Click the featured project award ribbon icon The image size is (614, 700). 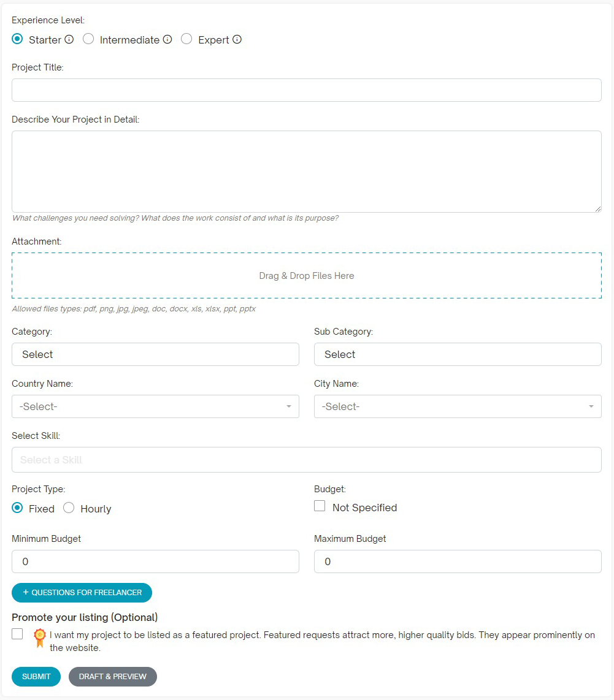point(40,638)
